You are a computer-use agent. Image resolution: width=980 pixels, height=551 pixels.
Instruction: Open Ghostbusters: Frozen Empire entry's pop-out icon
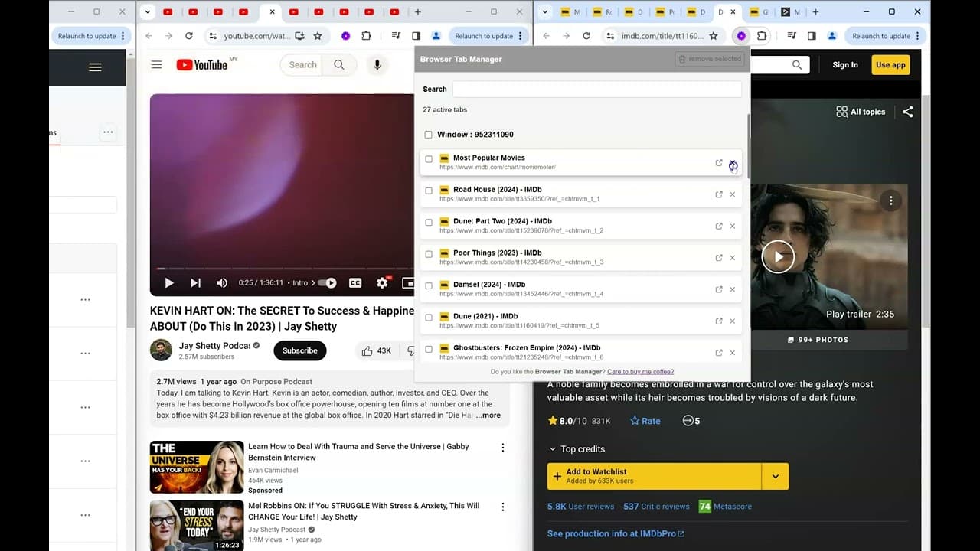pyautogui.click(x=718, y=353)
